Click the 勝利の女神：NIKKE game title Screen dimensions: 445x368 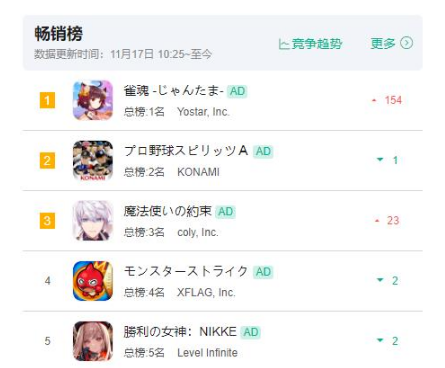coord(180,332)
